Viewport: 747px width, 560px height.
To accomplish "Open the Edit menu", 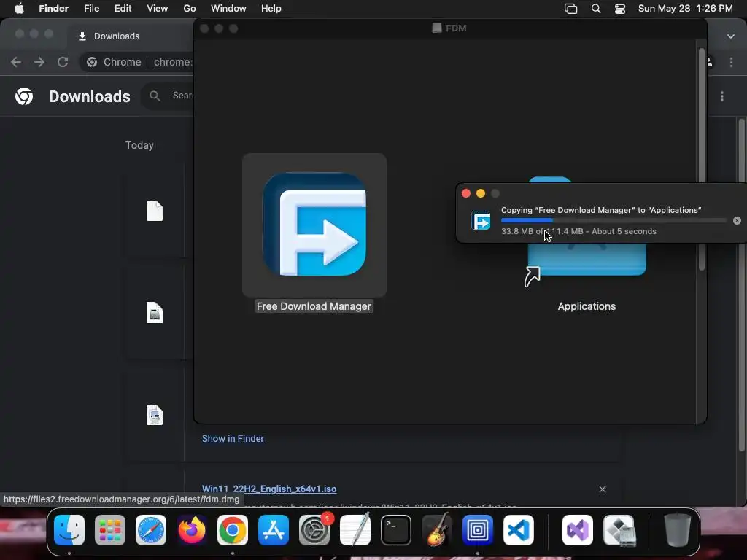I will 123,9.
